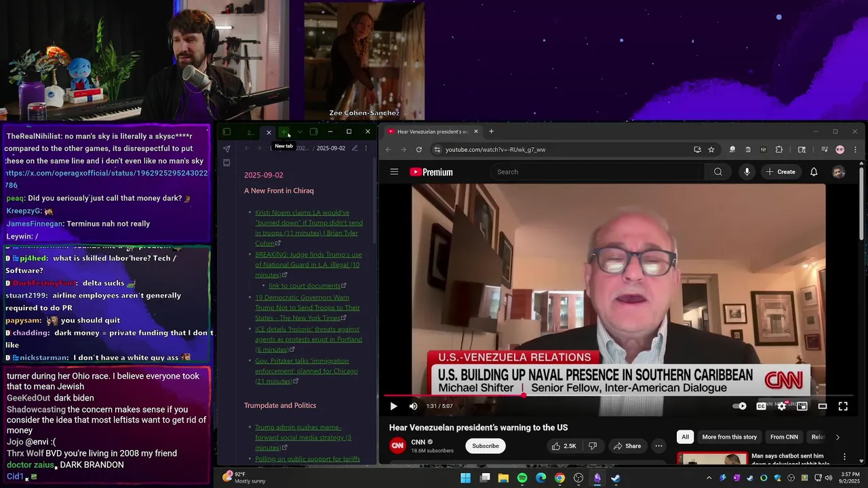Image resolution: width=868 pixels, height=488 pixels.
Task: Open the 19 Democratic Governors Warn Trump link
Action: point(307,307)
